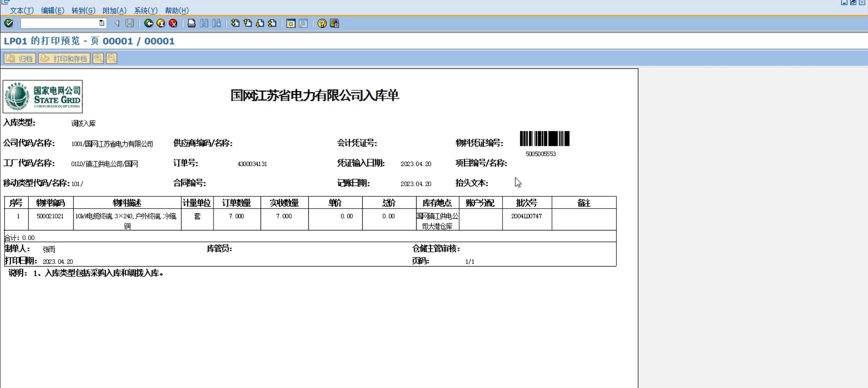
Task: Open Customize local layout icon
Action: click(x=334, y=23)
